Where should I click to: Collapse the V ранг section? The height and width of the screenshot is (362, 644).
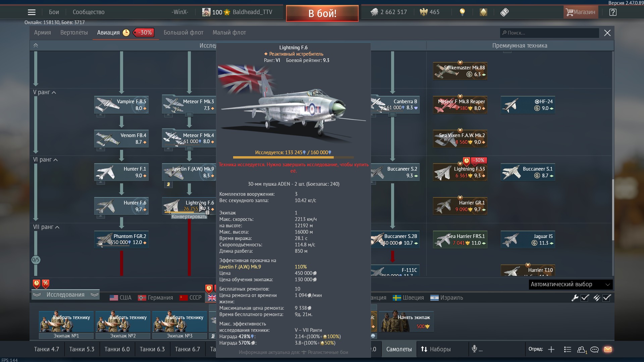(x=45, y=92)
